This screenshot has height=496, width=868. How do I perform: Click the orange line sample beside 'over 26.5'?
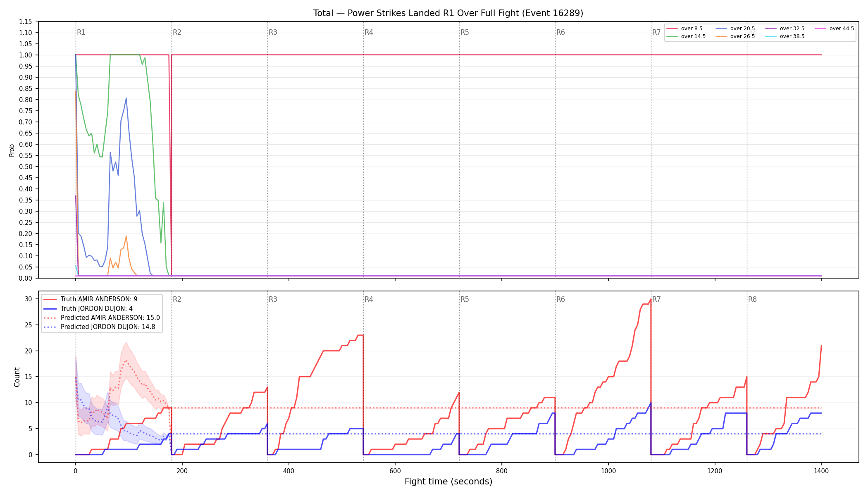tap(722, 36)
